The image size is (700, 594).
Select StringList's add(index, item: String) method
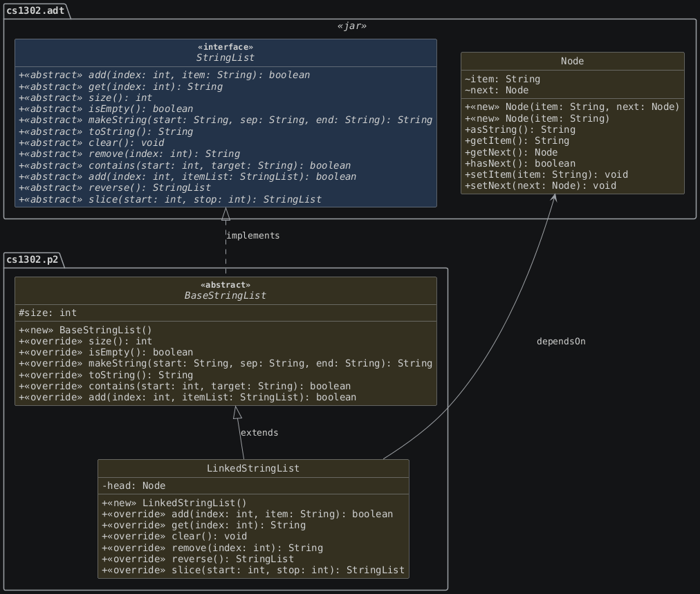(x=165, y=75)
